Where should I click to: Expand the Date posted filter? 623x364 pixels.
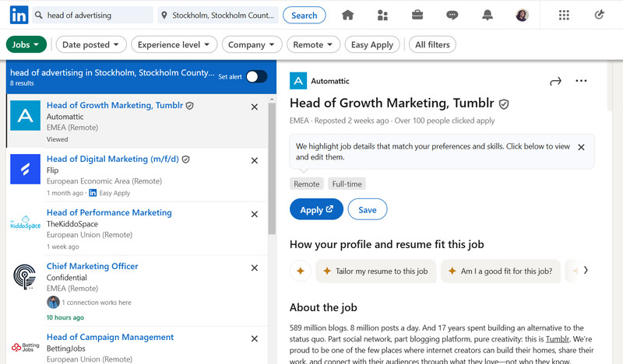point(91,44)
